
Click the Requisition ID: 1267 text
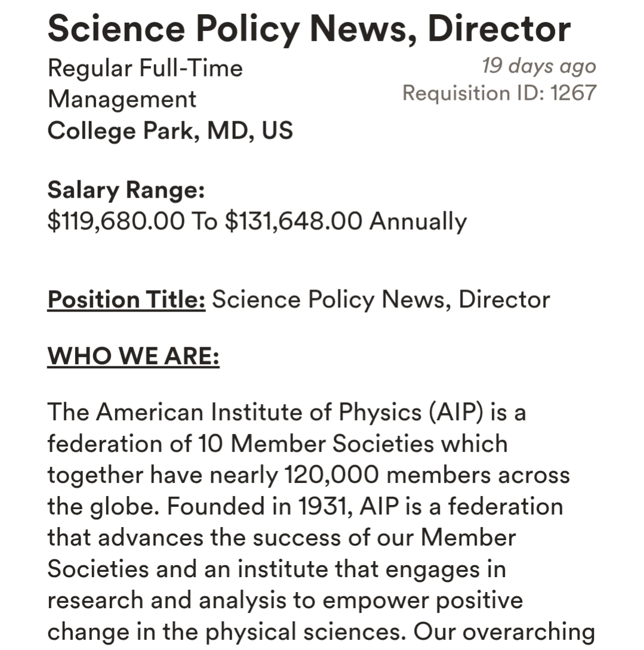pos(499,93)
